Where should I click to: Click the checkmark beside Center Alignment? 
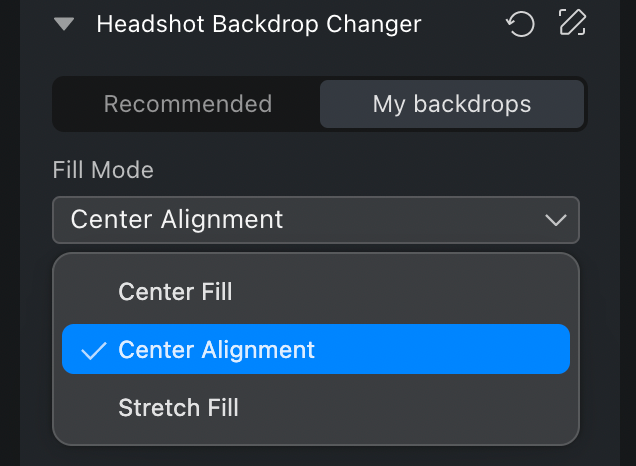point(93,351)
